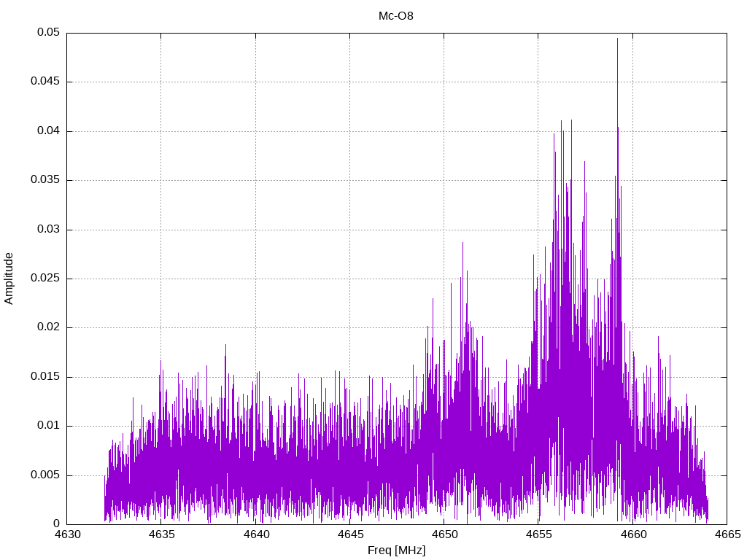Viewport: 747px width, 560px height.
Task: Click the 0.04 y-axis tick label
Action: tap(49, 131)
